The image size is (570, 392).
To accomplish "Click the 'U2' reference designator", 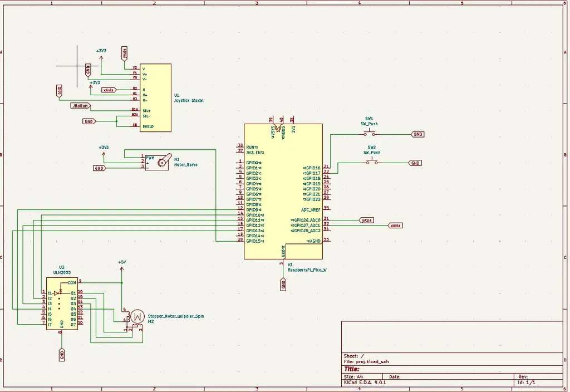I will pos(62,267).
